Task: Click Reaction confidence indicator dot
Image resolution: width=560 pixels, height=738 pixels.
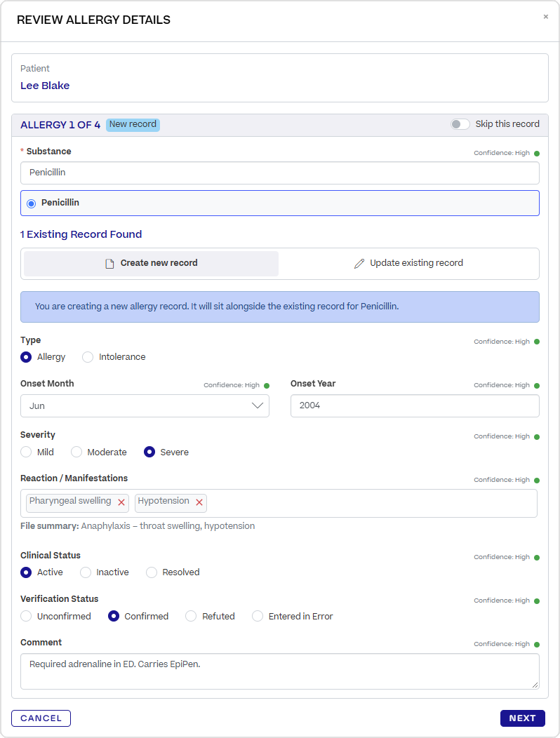Action: pyautogui.click(x=536, y=480)
